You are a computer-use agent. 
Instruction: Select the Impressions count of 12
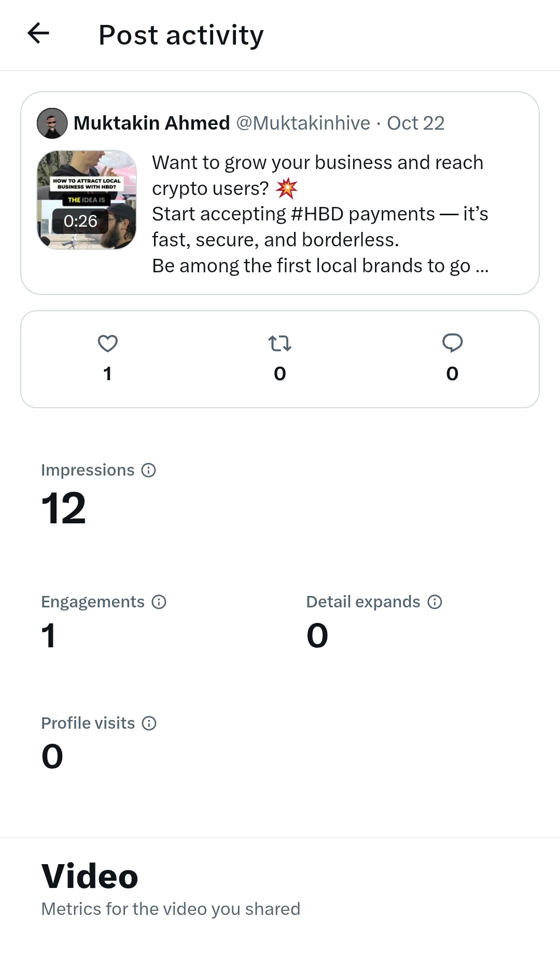(x=64, y=508)
